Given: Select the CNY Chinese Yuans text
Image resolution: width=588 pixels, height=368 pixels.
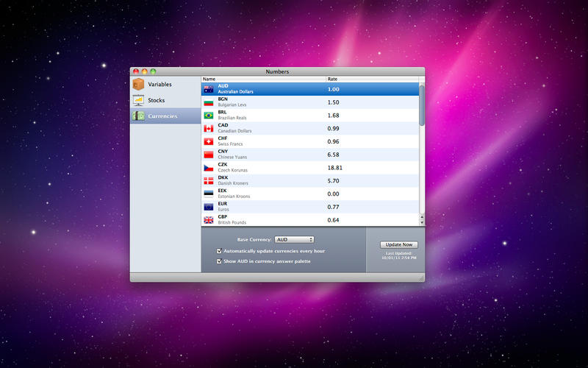Looking at the screenshot, I should [x=232, y=155].
